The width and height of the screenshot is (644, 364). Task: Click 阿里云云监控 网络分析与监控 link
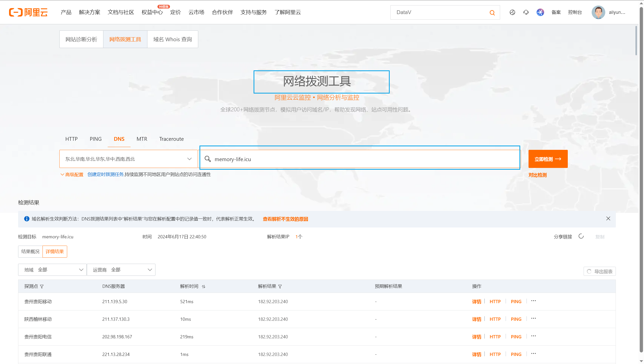coord(317,98)
